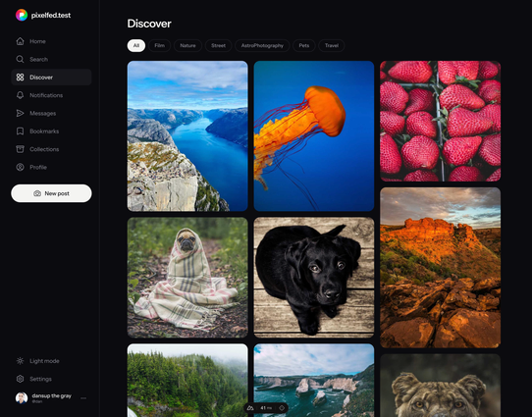The width and height of the screenshot is (532, 417).
Task: Click the New post button
Action: pos(51,193)
